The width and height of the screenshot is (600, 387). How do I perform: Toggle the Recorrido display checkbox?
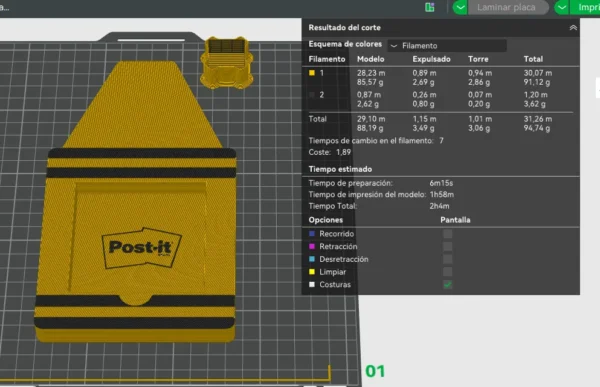click(x=447, y=234)
